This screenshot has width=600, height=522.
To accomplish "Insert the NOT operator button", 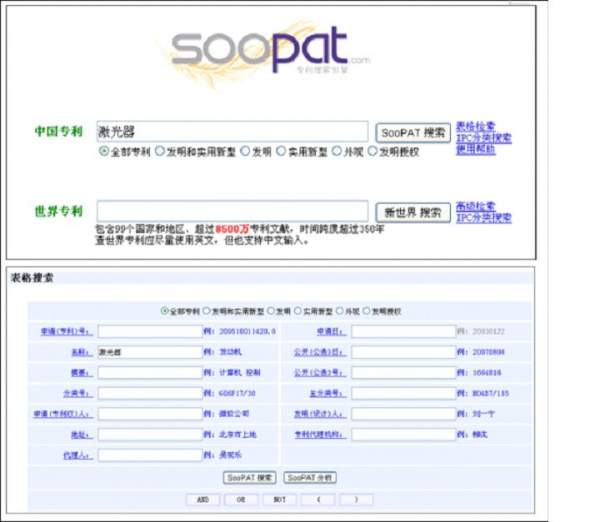I will 280,499.
